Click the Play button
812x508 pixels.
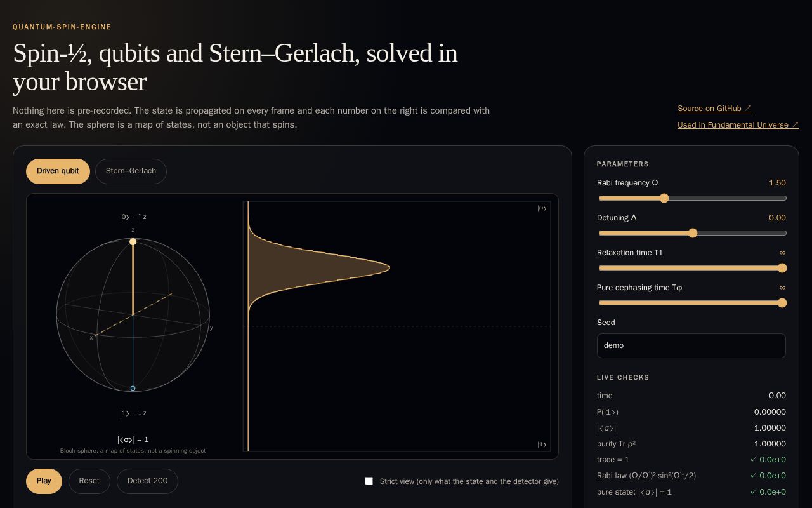[44, 481]
